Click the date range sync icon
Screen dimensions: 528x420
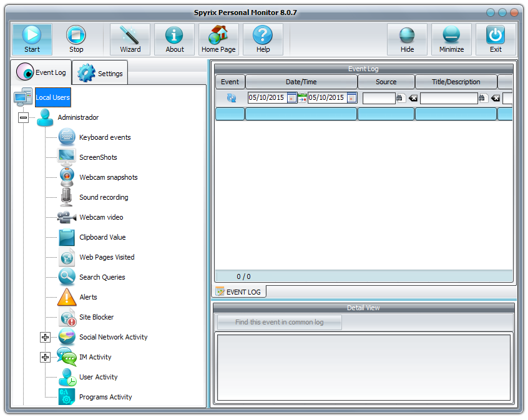(302, 98)
